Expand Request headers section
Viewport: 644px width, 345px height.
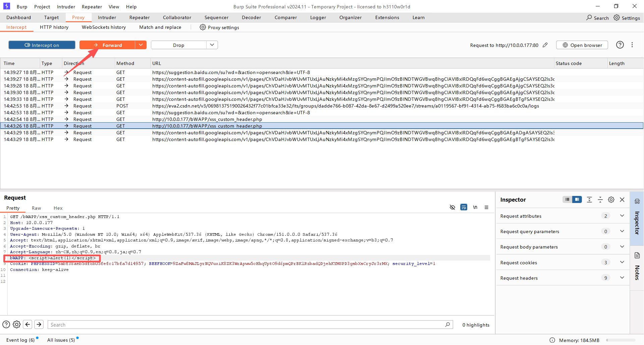[x=622, y=278]
